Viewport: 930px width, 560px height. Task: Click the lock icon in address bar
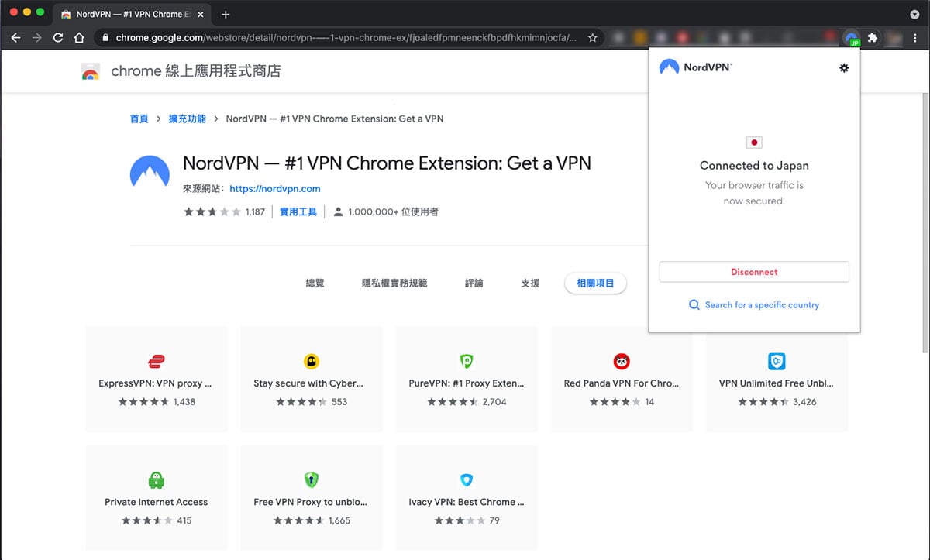point(105,37)
